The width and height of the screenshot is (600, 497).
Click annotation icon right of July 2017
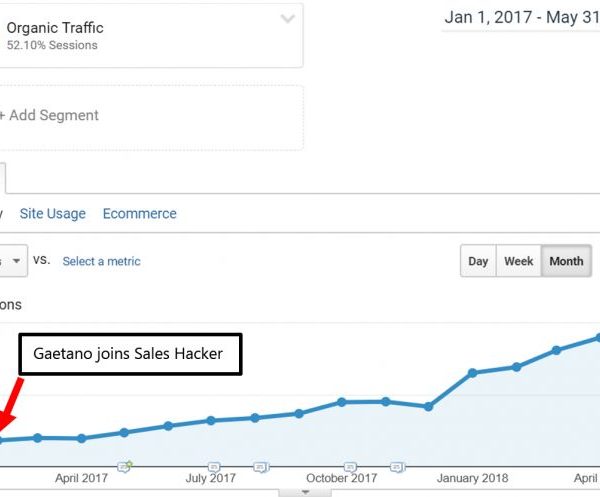click(260, 466)
